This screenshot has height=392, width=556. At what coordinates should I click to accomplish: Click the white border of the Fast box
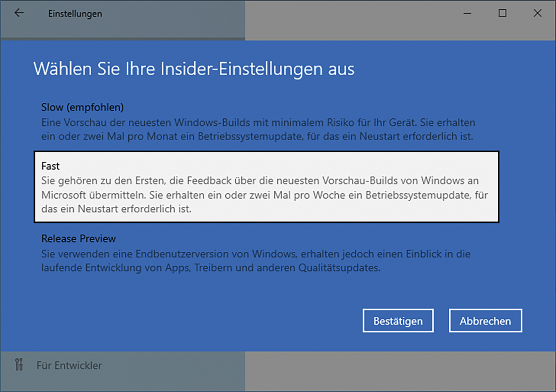267,152
